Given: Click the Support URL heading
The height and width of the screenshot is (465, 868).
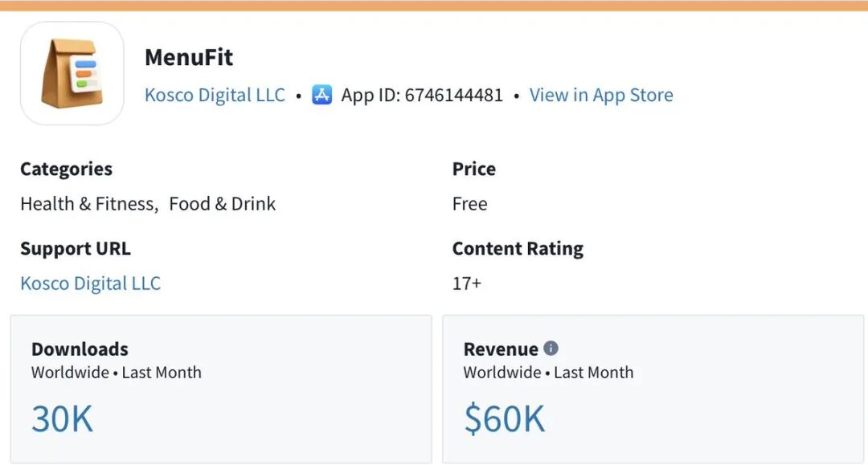Looking at the screenshot, I should [76, 249].
